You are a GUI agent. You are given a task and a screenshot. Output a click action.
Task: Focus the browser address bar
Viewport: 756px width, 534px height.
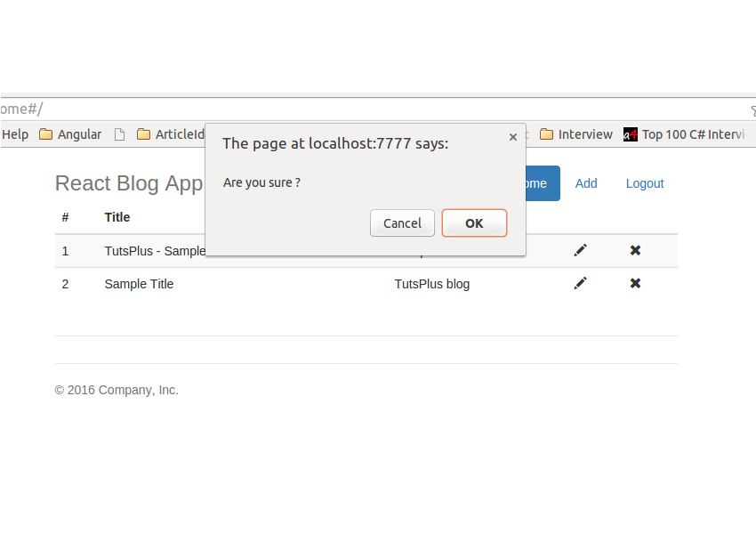coord(356,109)
